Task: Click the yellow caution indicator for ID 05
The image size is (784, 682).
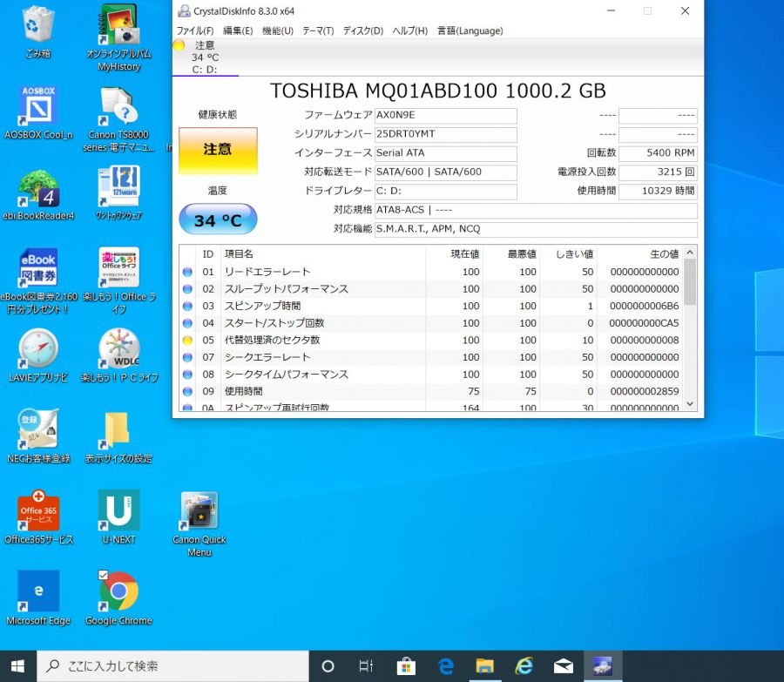Action: pyautogui.click(x=187, y=340)
